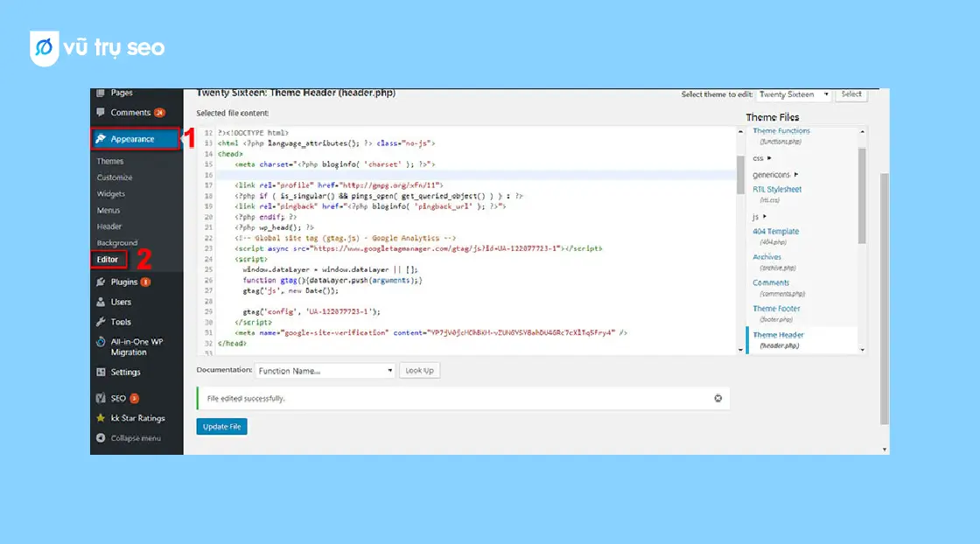Open the theme Editor submenu
The height and width of the screenshot is (544, 980).
(108, 259)
